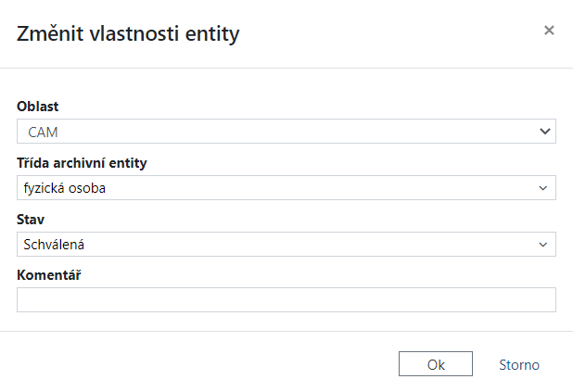
Task: Click the Stav field label
Action: tap(31, 220)
